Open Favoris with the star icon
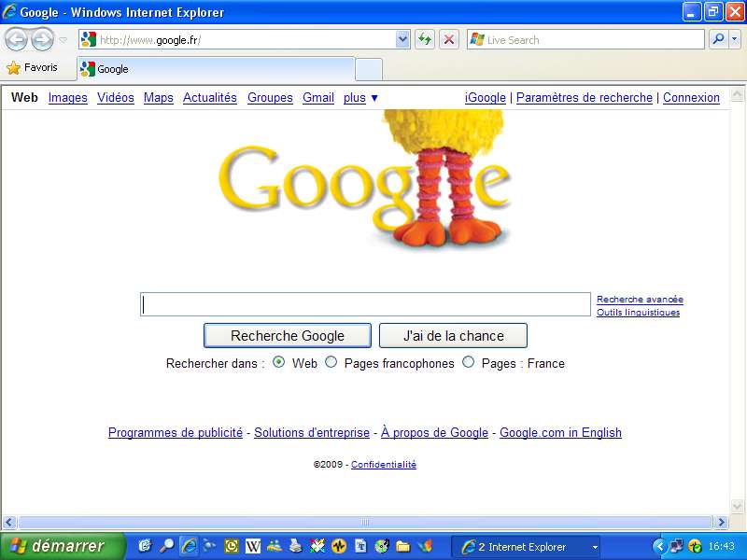The width and height of the screenshot is (747, 560). tap(32, 68)
